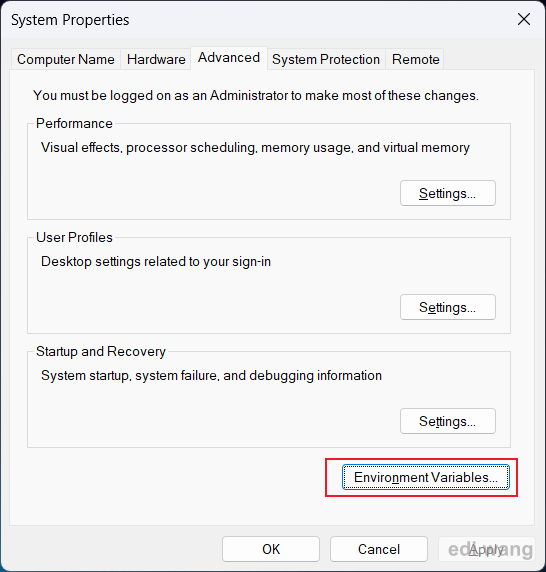Switch to the Computer Name tab

(x=66, y=59)
